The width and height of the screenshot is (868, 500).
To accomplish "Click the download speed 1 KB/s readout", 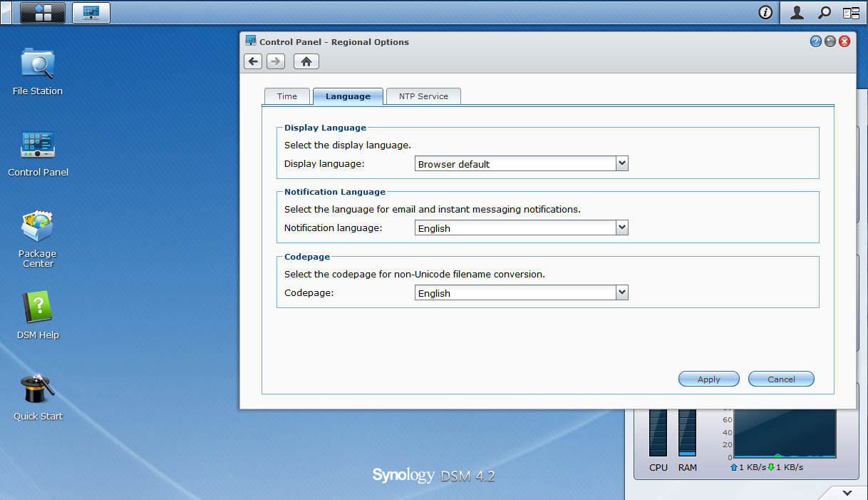I will tap(785, 467).
